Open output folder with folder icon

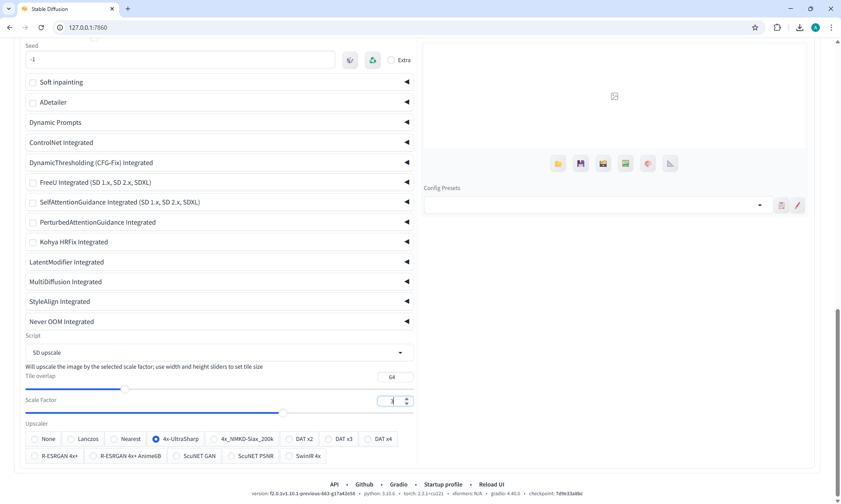click(558, 164)
